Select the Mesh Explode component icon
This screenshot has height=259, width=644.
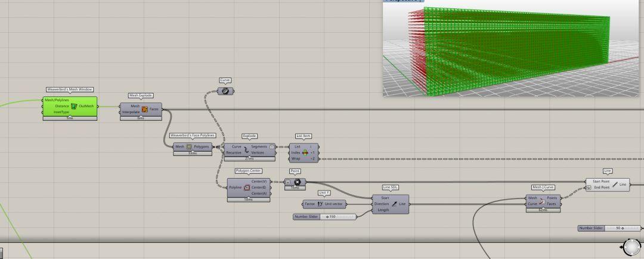144,109
